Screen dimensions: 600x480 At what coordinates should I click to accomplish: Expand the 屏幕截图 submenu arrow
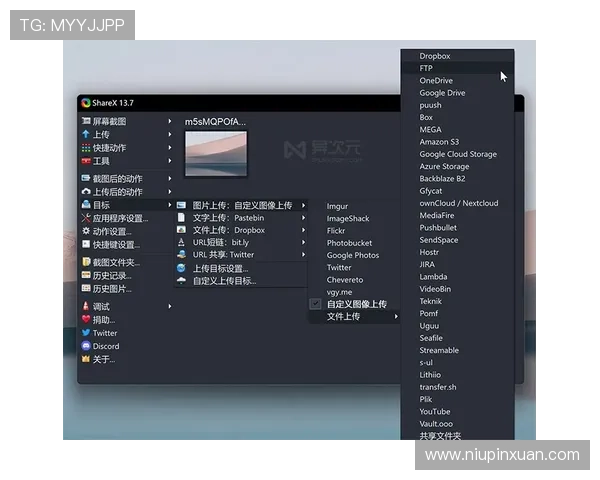point(170,121)
